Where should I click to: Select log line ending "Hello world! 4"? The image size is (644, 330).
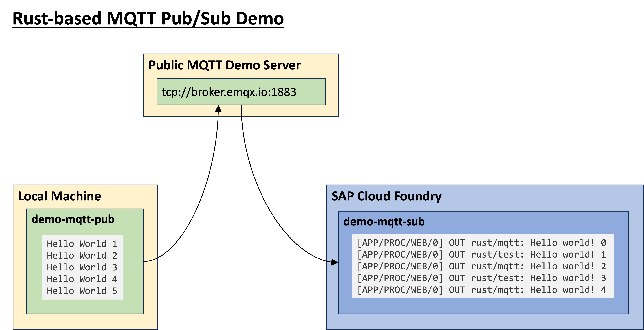pos(482,290)
